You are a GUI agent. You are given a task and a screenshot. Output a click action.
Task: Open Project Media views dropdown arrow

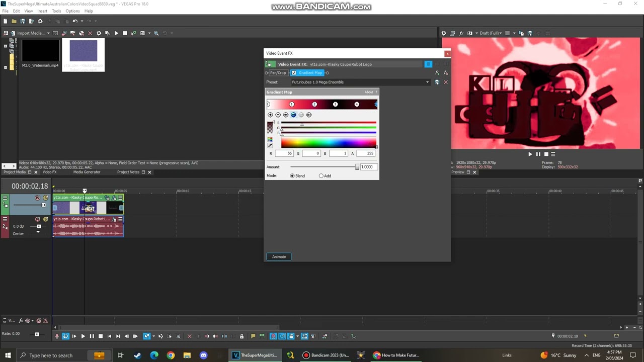tap(149, 33)
